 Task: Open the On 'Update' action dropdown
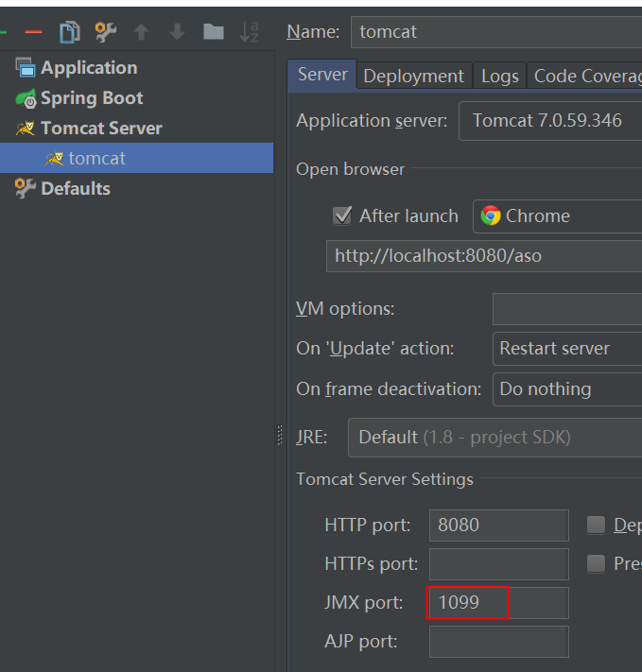coord(567,349)
